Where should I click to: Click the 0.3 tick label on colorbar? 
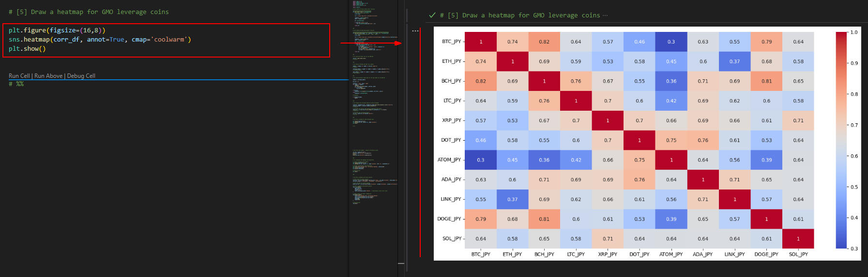854,248
